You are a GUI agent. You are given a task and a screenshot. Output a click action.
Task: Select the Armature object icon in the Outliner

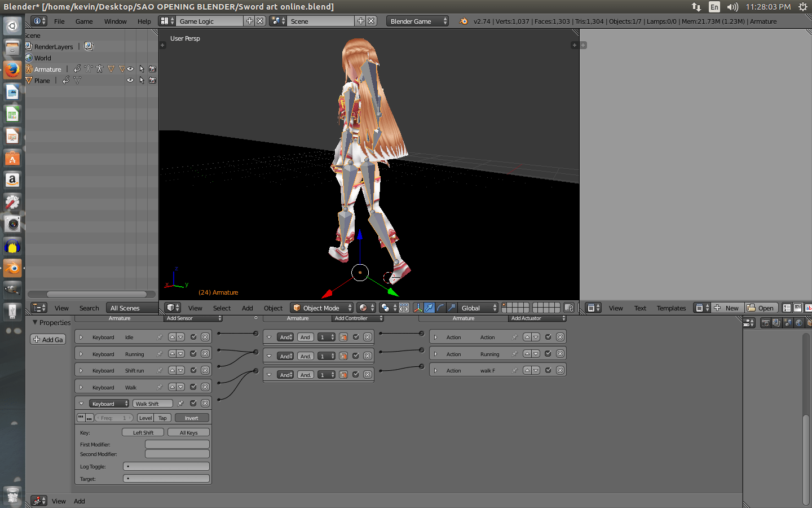[x=29, y=69]
